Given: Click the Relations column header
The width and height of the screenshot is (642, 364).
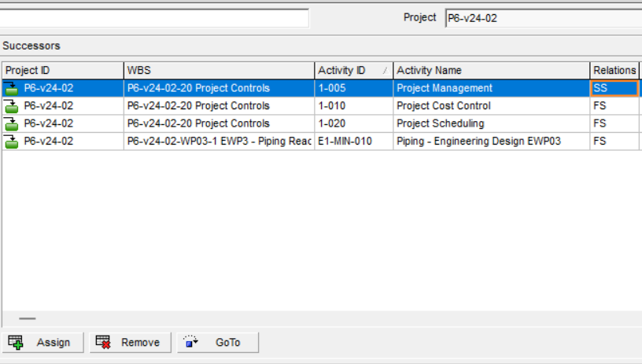Looking at the screenshot, I should [614, 71].
